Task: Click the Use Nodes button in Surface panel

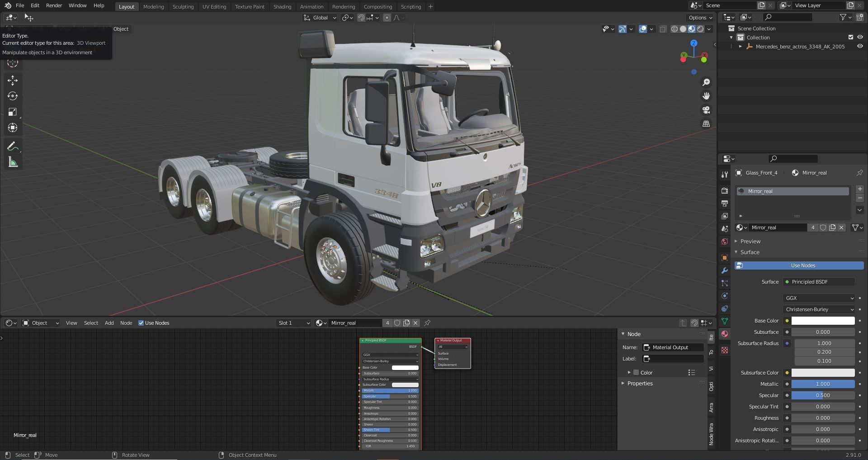Action: tap(799, 266)
